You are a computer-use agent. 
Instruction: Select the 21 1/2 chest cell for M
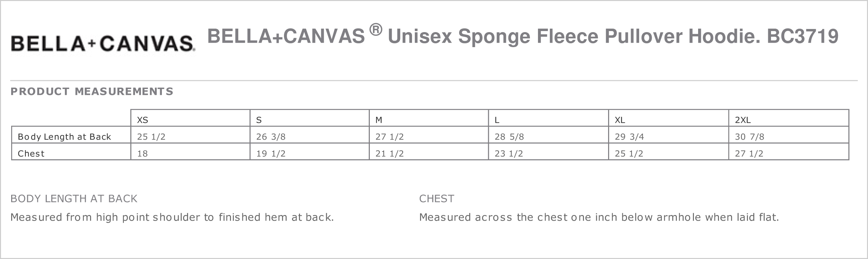(x=429, y=151)
